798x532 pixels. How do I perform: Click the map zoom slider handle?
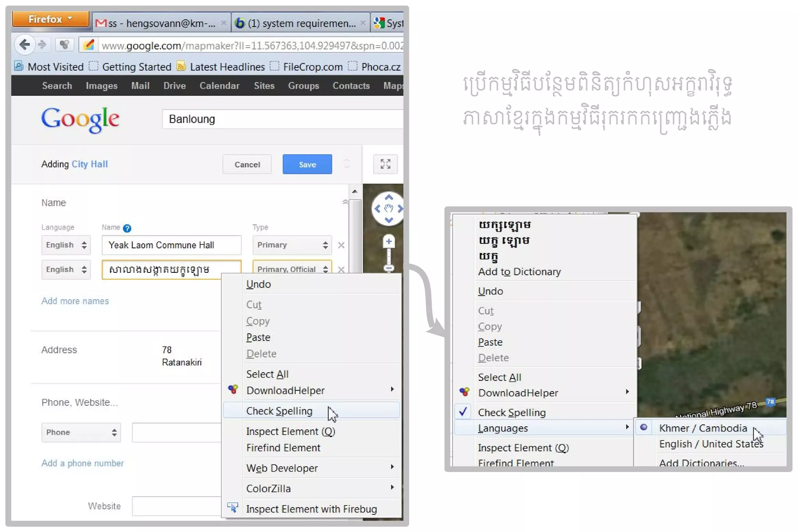tap(388, 268)
